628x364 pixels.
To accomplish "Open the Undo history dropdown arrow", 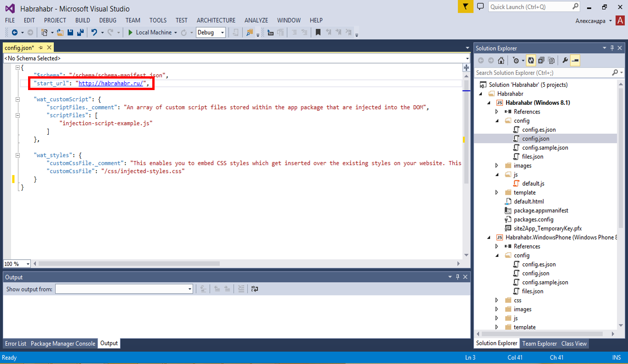I will tap(102, 33).
